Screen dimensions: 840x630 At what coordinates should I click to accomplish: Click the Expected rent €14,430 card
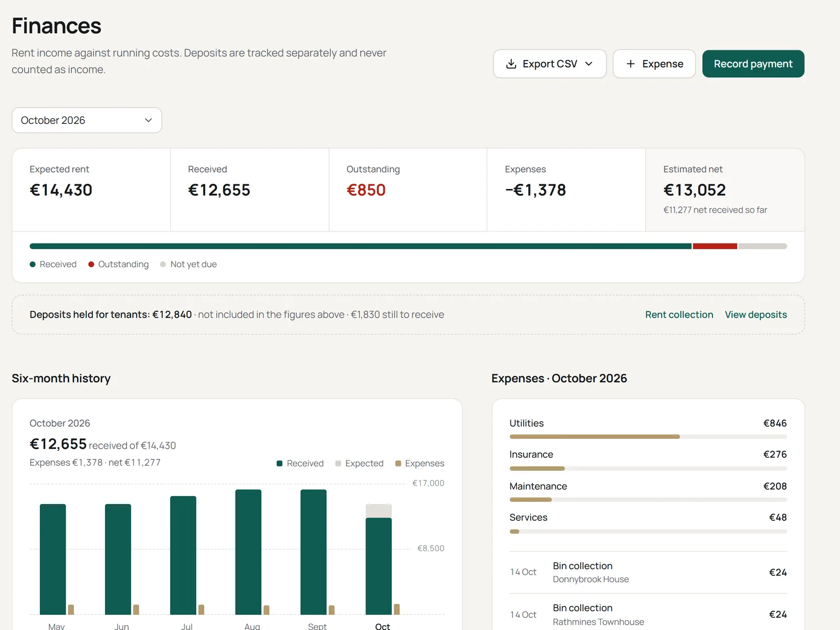pyautogui.click(x=91, y=190)
